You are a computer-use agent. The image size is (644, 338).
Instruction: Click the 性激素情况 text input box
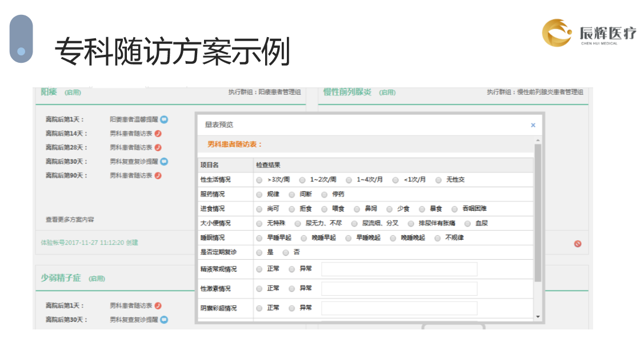[399, 288]
